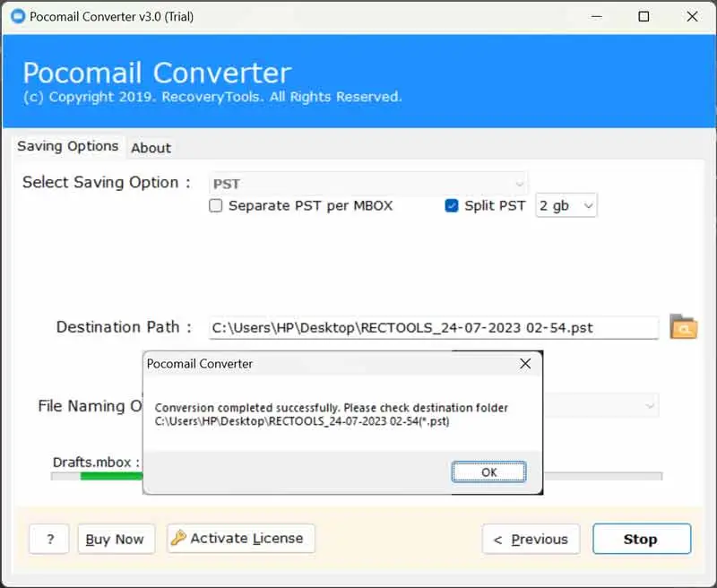Click the browse folder icon beside Destination Path
This screenshot has height=588, width=717.
point(683,327)
